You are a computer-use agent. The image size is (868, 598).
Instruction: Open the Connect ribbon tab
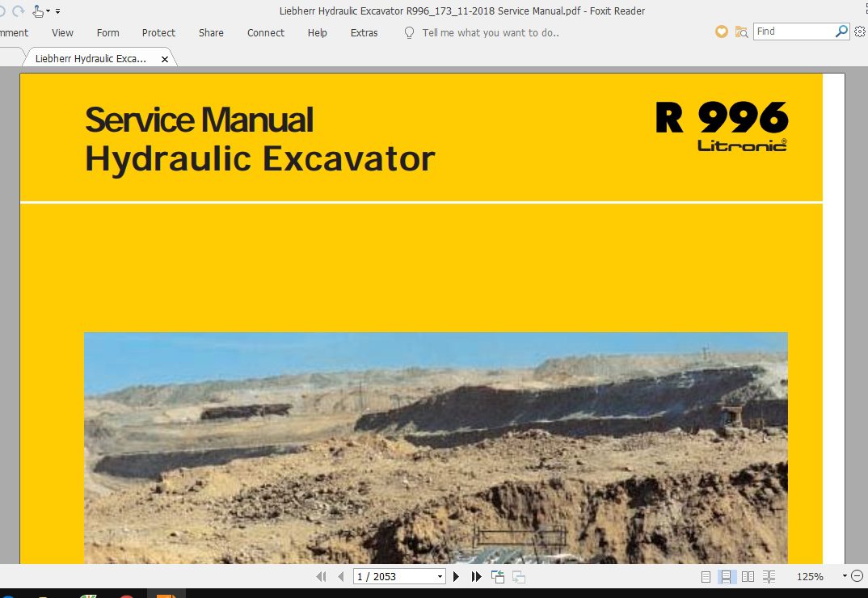(x=266, y=32)
